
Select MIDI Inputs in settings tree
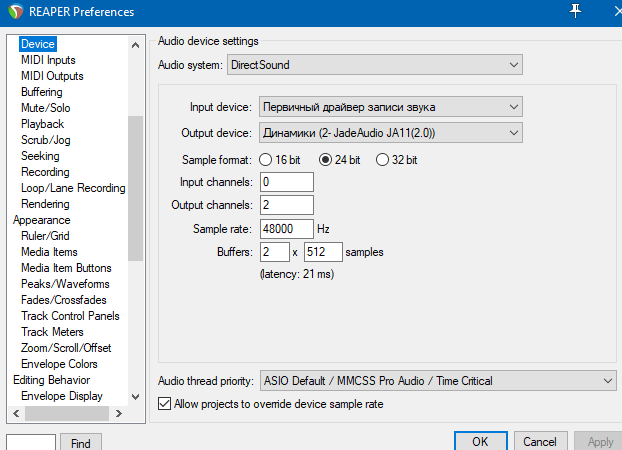46,60
